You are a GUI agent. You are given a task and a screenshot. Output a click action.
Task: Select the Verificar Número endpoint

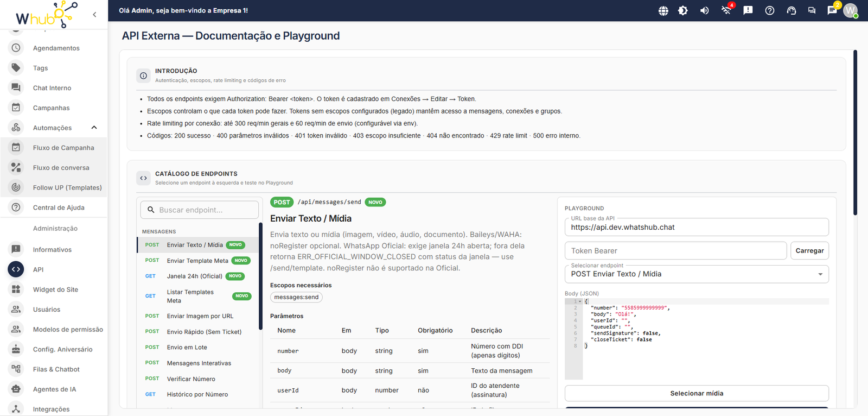(198, 379)
